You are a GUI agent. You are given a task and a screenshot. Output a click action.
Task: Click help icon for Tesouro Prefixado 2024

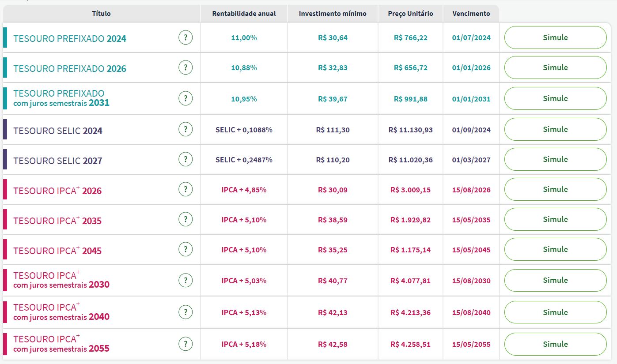(185, 38)
